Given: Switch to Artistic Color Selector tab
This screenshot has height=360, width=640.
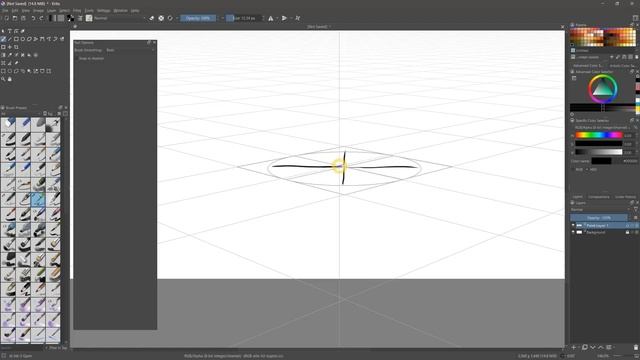Looking at the screenshot, I should [x=622, y=65].
